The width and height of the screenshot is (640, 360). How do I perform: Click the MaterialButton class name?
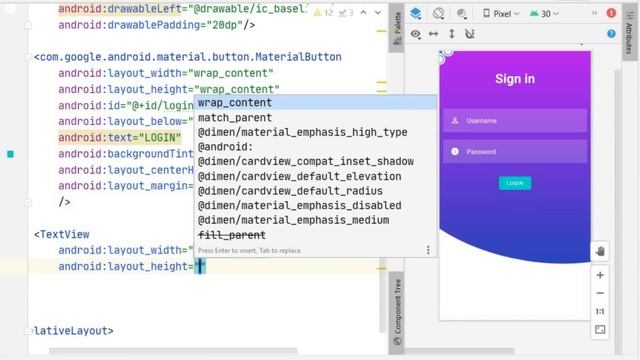(x=298, y=57)
